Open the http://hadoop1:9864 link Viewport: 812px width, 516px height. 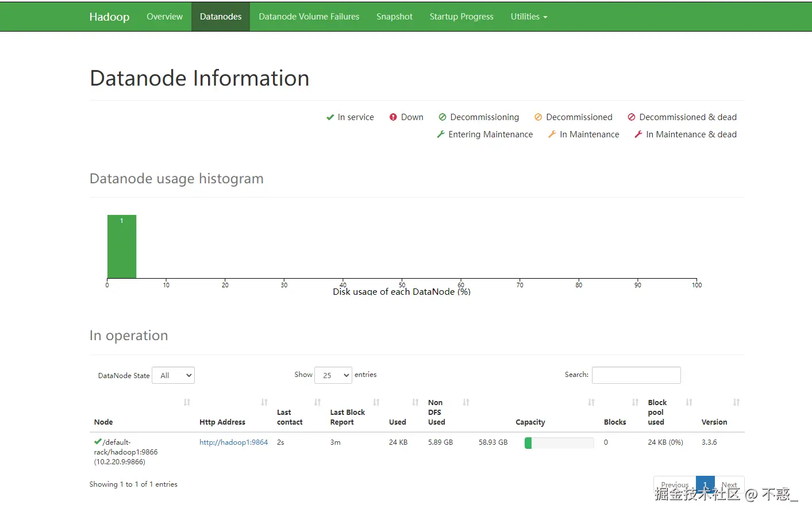point(233,442)
